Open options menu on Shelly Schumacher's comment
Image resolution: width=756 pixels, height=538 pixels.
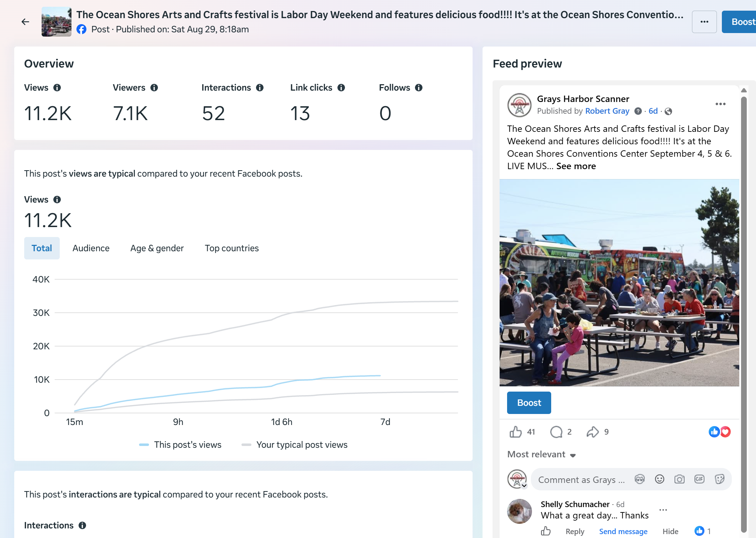[663, 510]
